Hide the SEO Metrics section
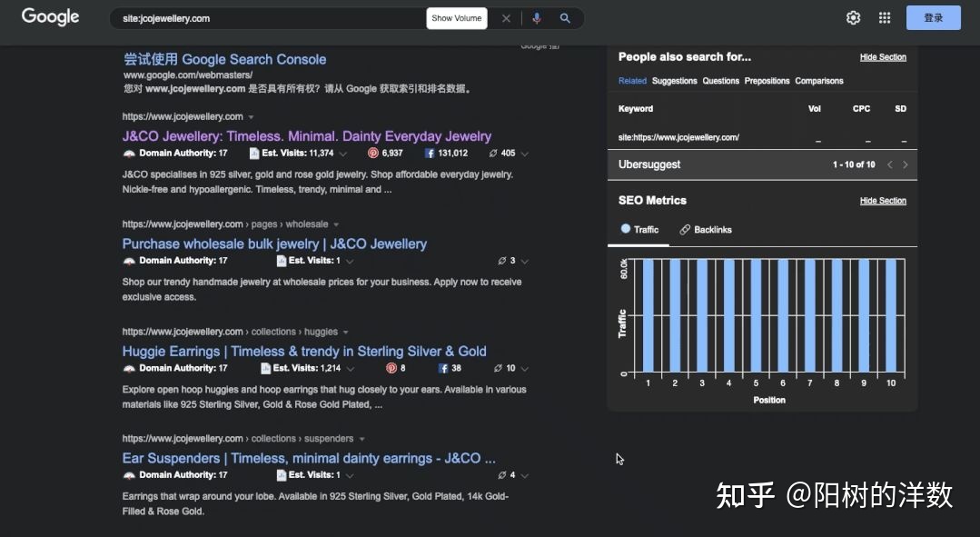980x537 pixels. (x=883, y=201)
